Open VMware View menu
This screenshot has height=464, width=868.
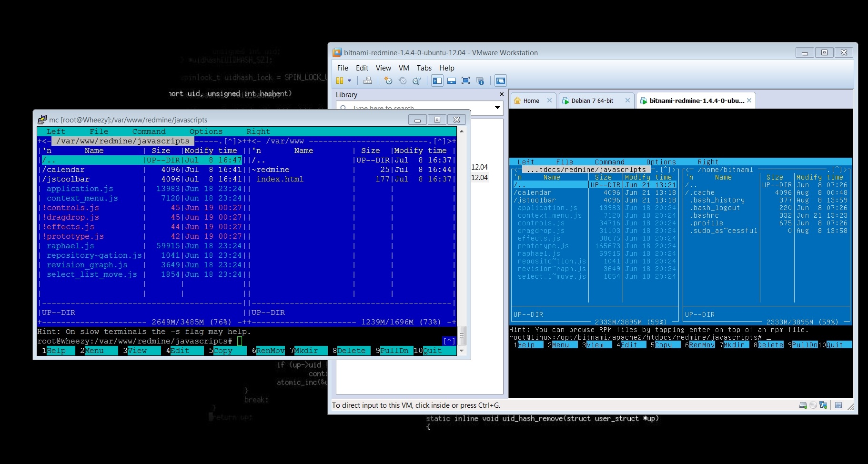[x=384, y=68]
